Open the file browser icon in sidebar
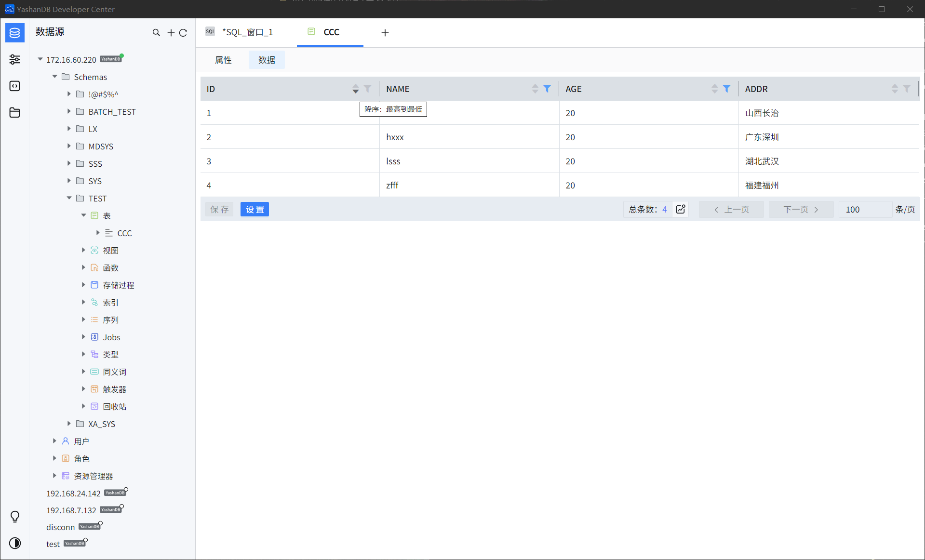Viewport: 925px width, 560px height. coord(14,112)
